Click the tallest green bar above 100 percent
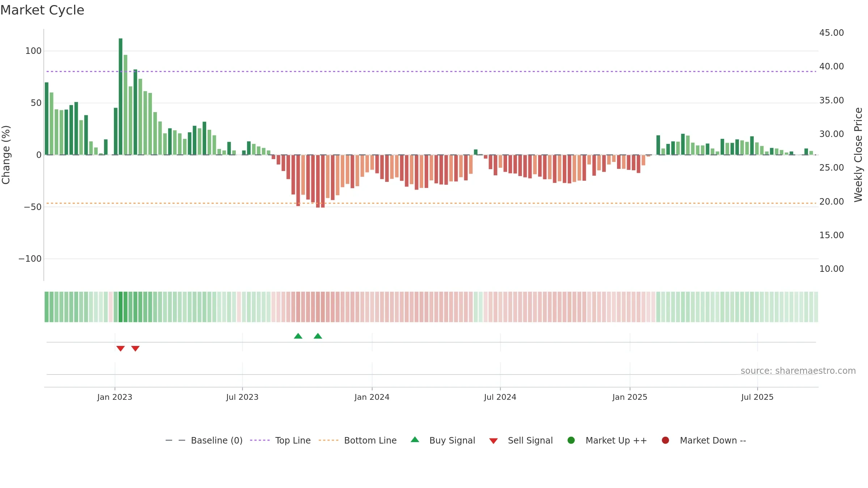This screenshot has height=488, width=868. (x=120, y=97)
